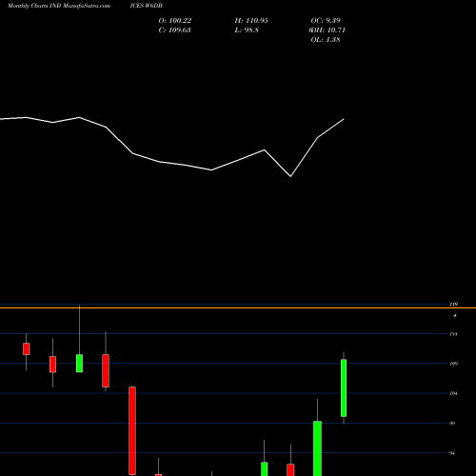Select the 104 price axis label

coord(454,393)
